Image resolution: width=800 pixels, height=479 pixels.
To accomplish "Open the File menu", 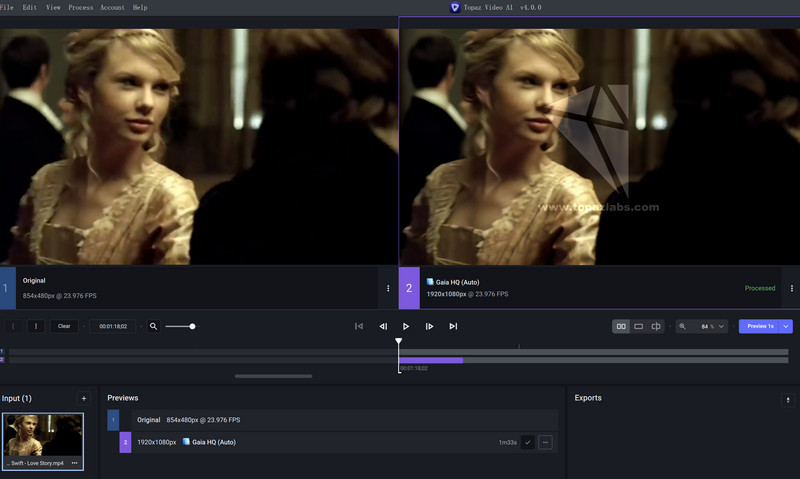I will pyautogui.click(x=7, y=8).
